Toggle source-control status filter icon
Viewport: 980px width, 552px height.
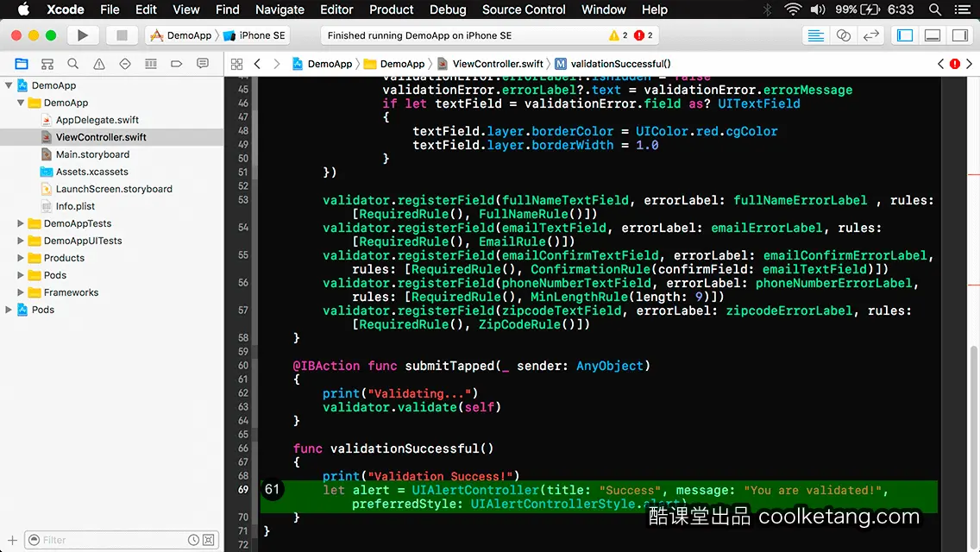[209, 540]
